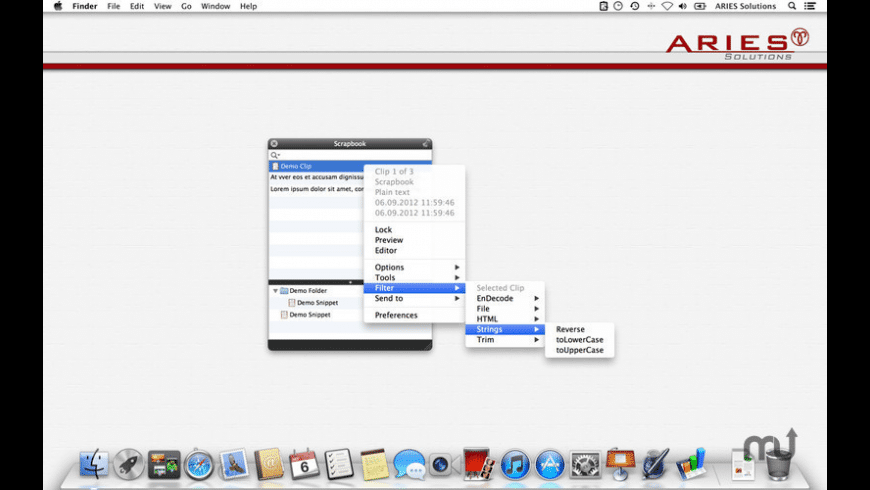
Task: Open the Go menu
Action: tap(186, 6)
